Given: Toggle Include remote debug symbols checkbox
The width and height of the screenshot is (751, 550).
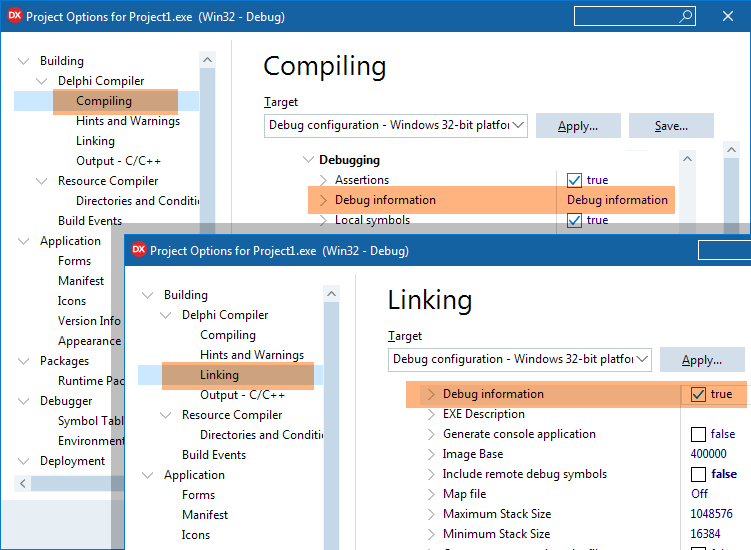Looking at the screenshot, I should (698, 474).
